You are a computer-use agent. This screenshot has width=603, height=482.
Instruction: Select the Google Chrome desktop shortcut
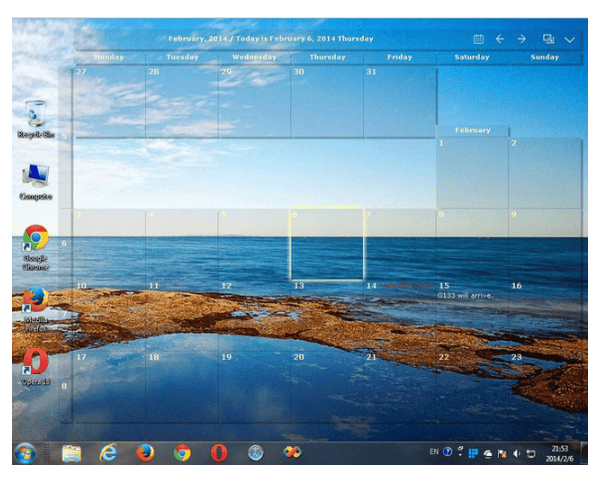coord(36,248)
